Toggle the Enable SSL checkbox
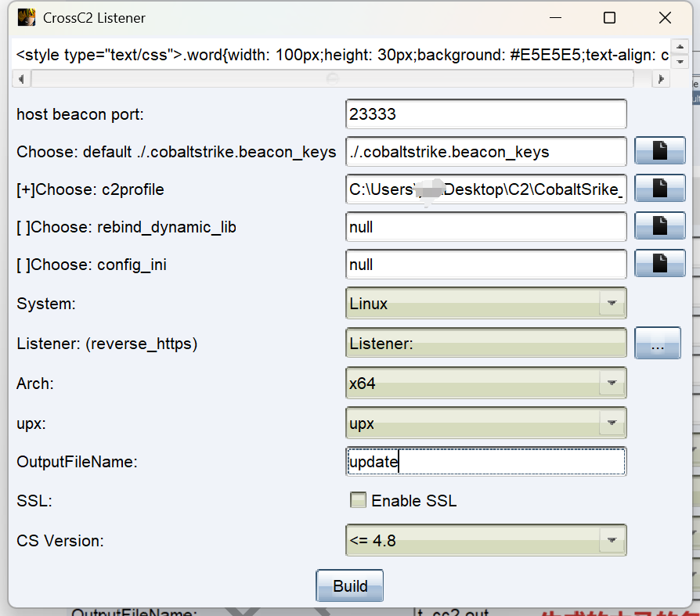 coord(358,500)
